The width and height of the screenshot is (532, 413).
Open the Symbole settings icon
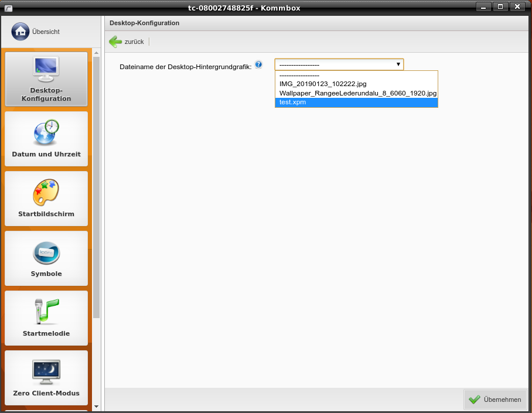(46, 252)
